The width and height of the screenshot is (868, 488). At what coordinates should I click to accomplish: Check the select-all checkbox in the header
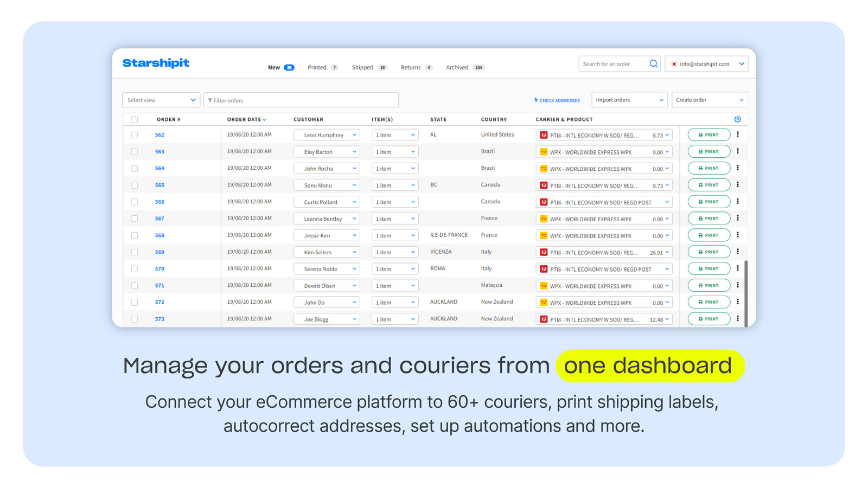(x=134, y=119)
